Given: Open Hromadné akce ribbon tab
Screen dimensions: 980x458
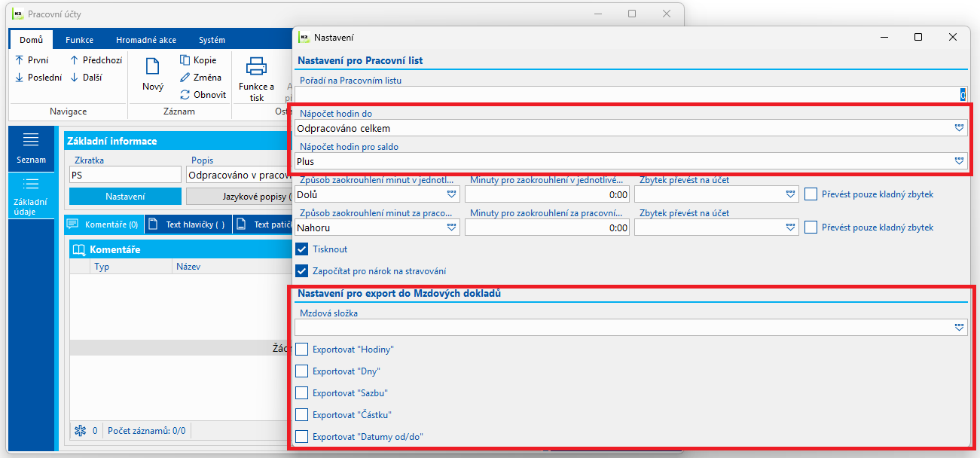Looking at the screenshot, I should [145, 40].
